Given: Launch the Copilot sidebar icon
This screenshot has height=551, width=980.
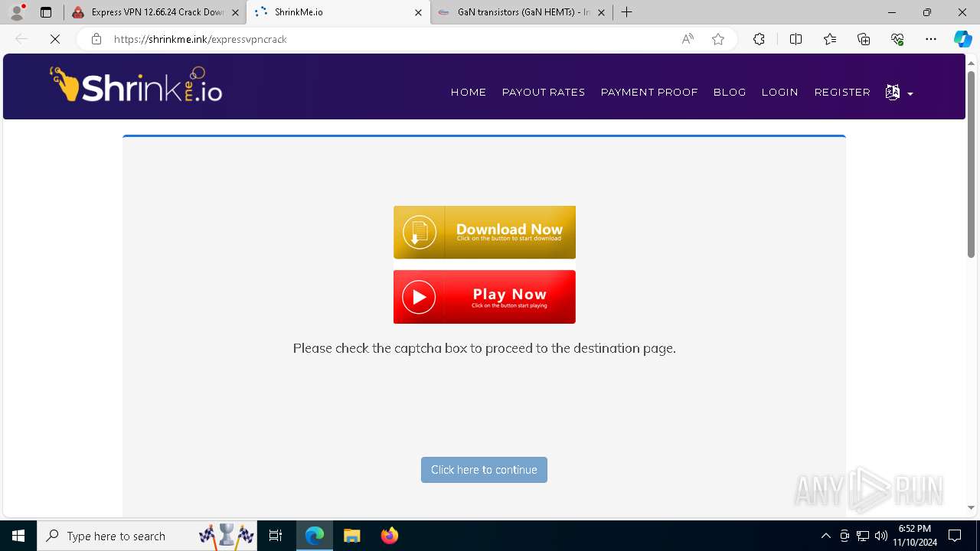Looking at the screenshot, I should click(962, 39).
